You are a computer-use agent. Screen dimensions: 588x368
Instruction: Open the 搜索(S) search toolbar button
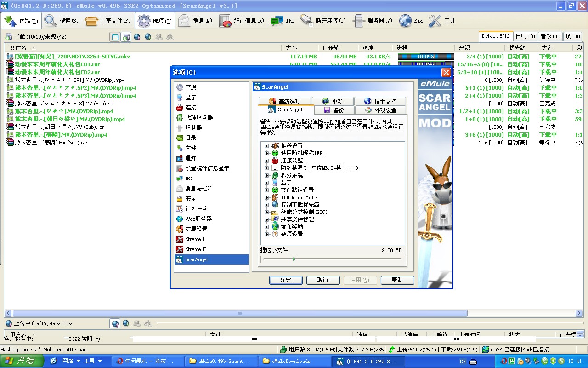coord(62,21)
